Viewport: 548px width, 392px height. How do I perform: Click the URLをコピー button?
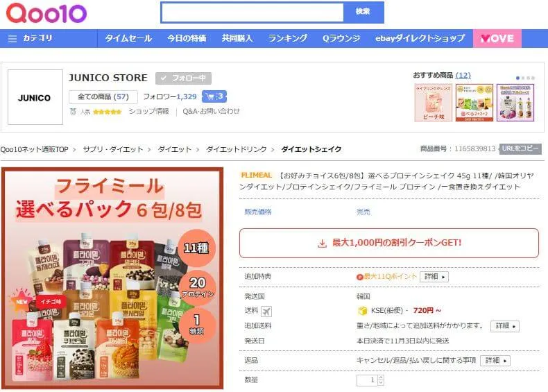tap(520, 148)
